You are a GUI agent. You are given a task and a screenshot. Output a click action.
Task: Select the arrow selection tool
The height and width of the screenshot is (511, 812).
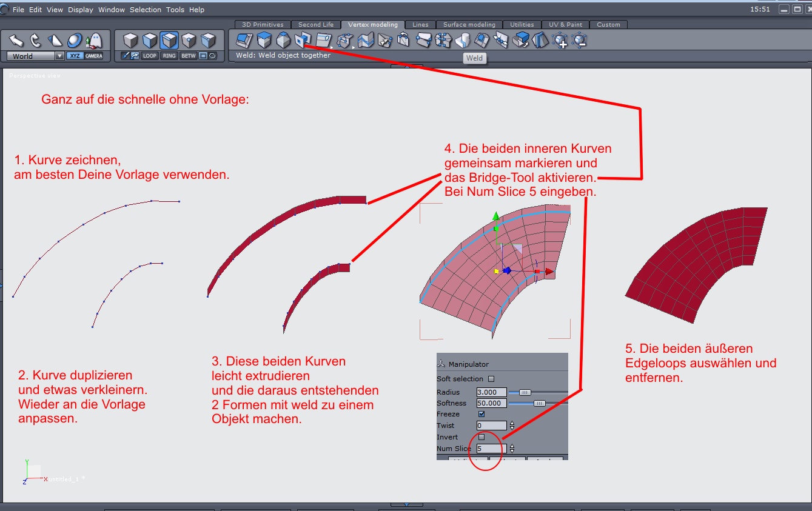pyautogui.click(x=16, y=41)
